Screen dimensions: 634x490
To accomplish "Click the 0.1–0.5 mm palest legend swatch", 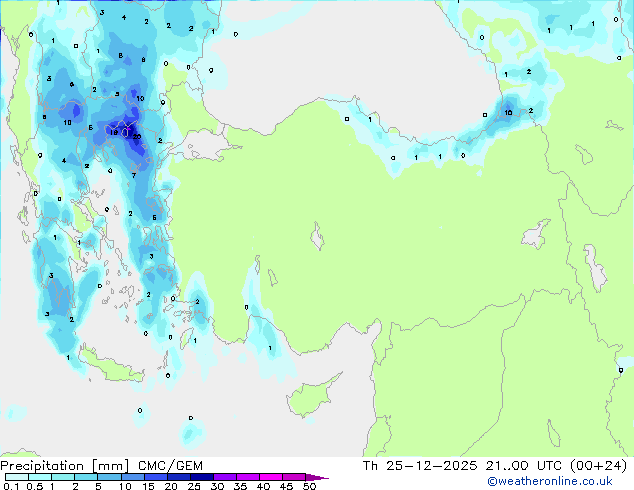I will tap(17, 477).
